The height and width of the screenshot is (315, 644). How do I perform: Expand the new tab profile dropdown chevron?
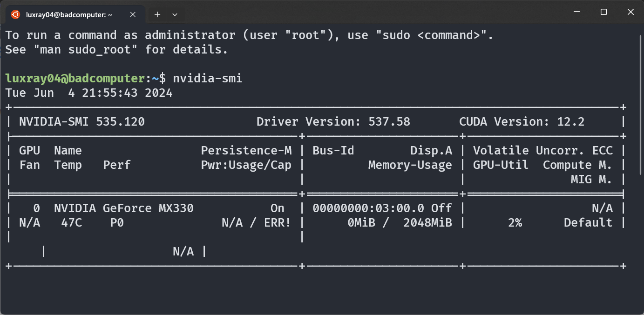pyautogui.click(x=175, y=14)
